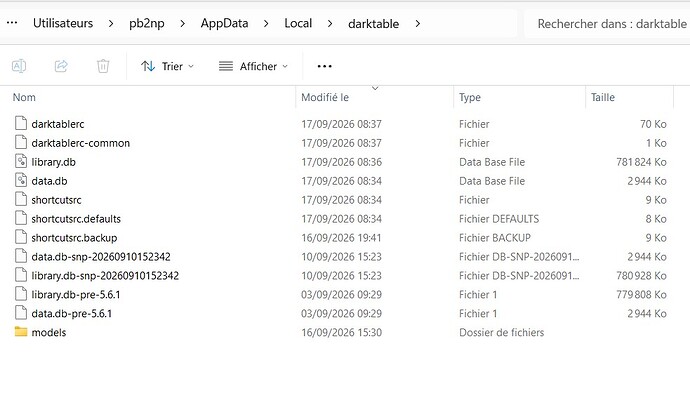
Task: Select the shortcutsrc file icon
Action: coord(21,199)
